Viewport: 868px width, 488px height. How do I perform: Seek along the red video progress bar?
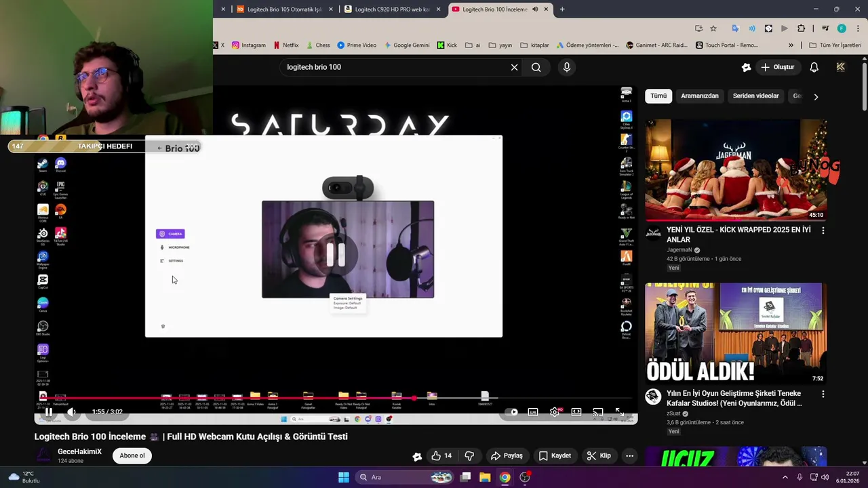336,399
